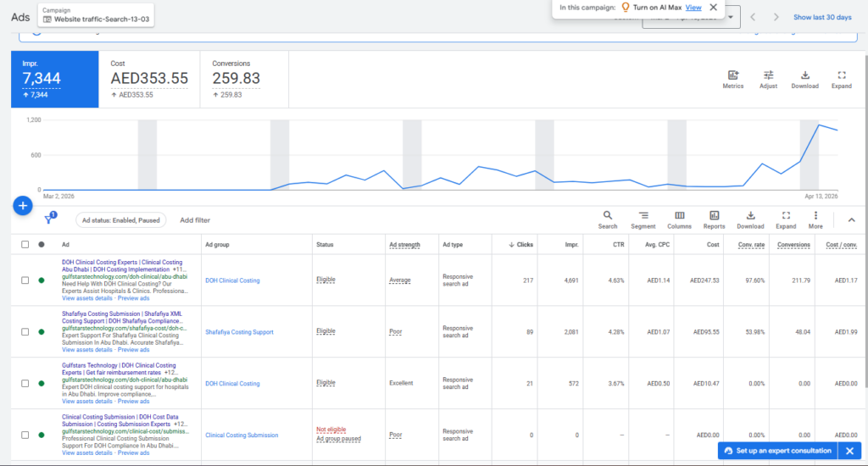Click the Average ad strength value
Image resolution: width=868 pixels, height=466 pixels.
coord(400,280)
